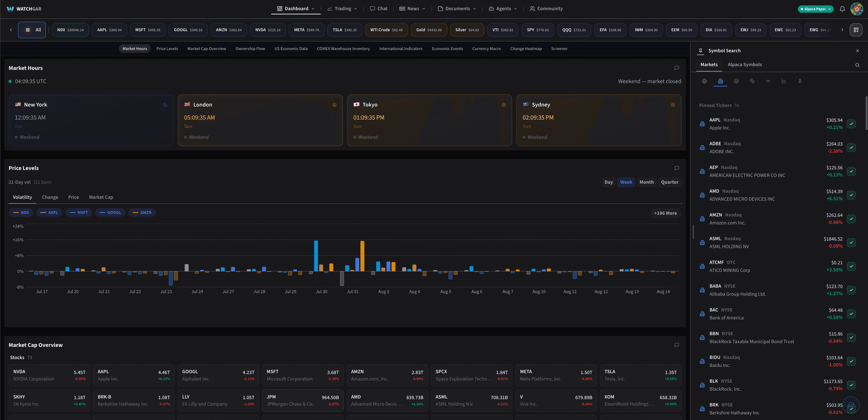This screenshot has width=868, height=420.
Task: Toggle the GOOGL series legend chip
Action: click(x=110, y=213)
